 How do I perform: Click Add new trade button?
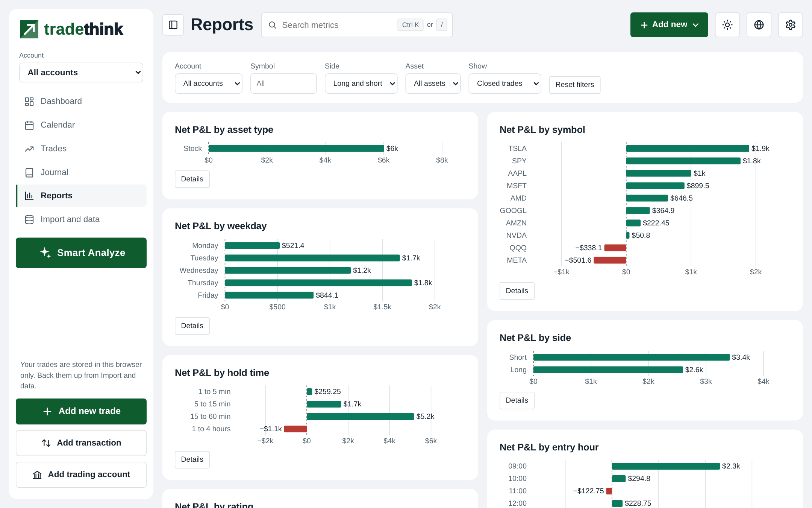(81, 411)
